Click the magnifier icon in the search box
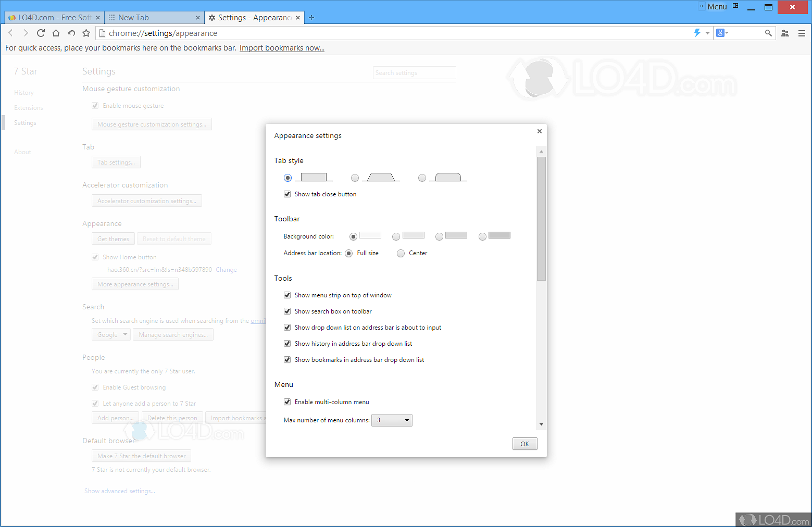The width and height of the screenshot is (812, 527). pos(768,33)
